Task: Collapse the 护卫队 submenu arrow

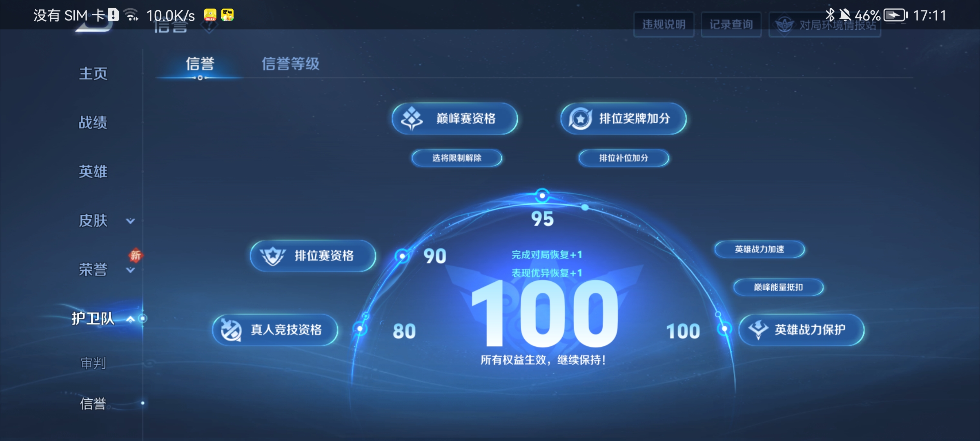Action: pyautogui.click(x=130, y=319)
